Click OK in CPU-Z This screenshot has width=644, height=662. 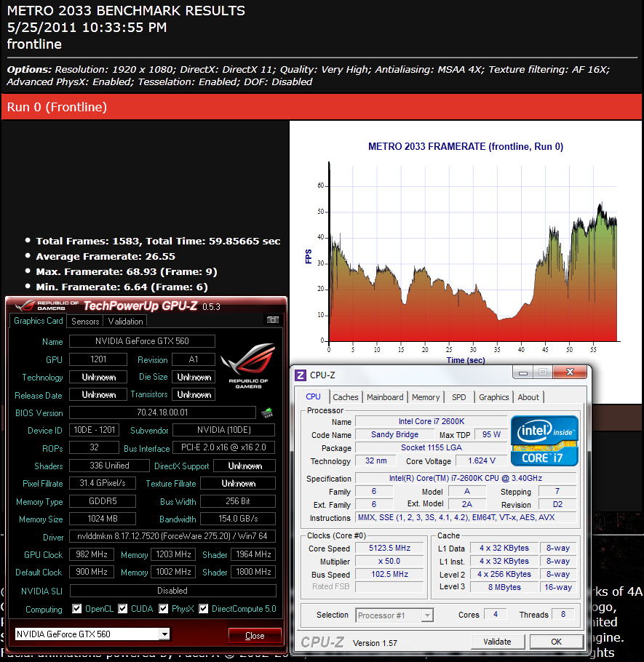click(x=556, y=642)
